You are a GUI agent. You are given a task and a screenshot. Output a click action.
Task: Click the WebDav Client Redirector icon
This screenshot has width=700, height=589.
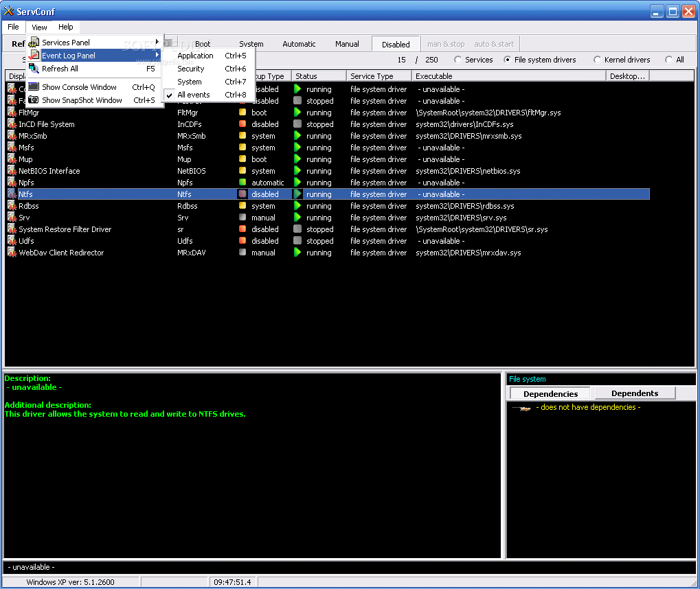point(12,252)
